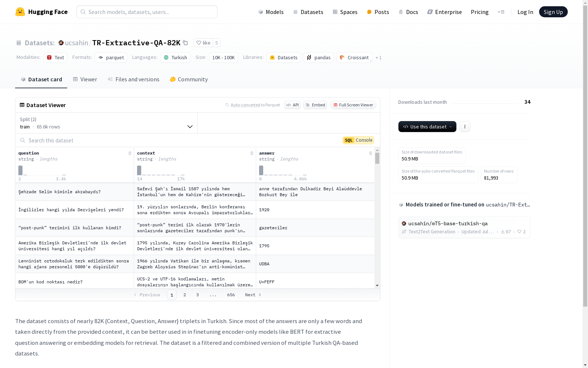This screenshot has height=368, width=588.
Task: Open the SQL Console
Action: click(x=358, y=140)
